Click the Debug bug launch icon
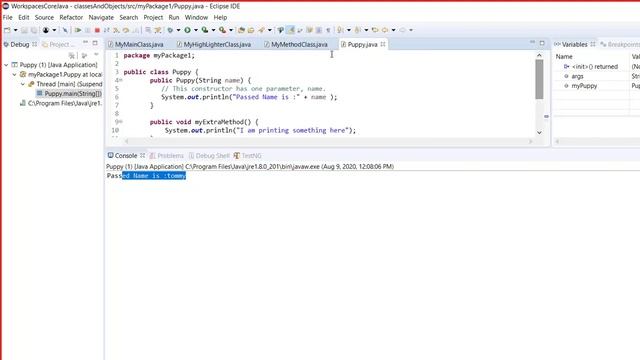Image resolution: width=640 pixels, height=360 pixels. (170, 30)
